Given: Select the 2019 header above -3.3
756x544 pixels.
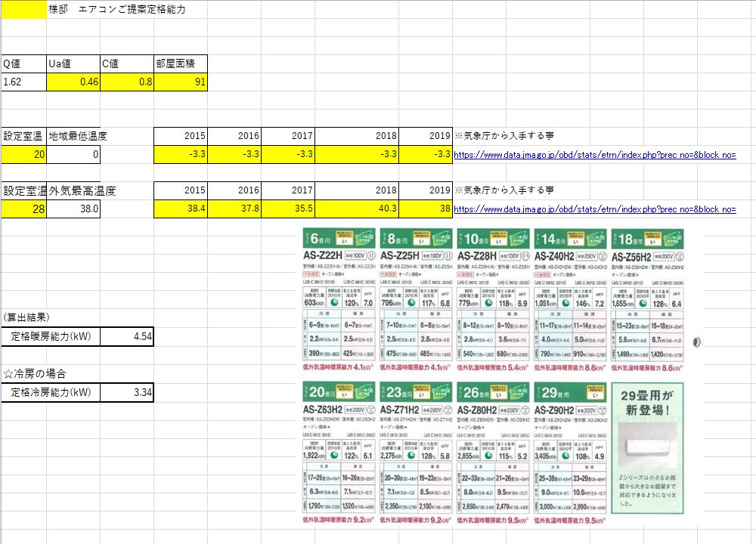Looking at the screenshot, I should 426,136.
